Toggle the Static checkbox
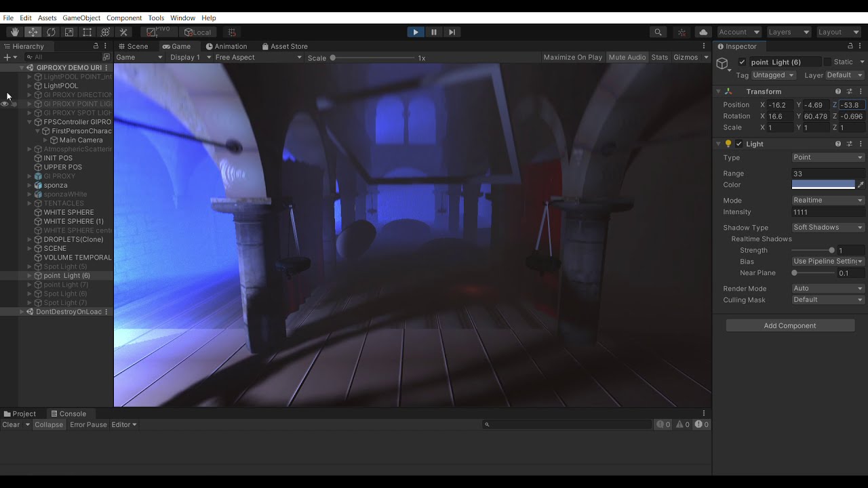This screenshot has width=868, height=488. click(x=827, y=62)
